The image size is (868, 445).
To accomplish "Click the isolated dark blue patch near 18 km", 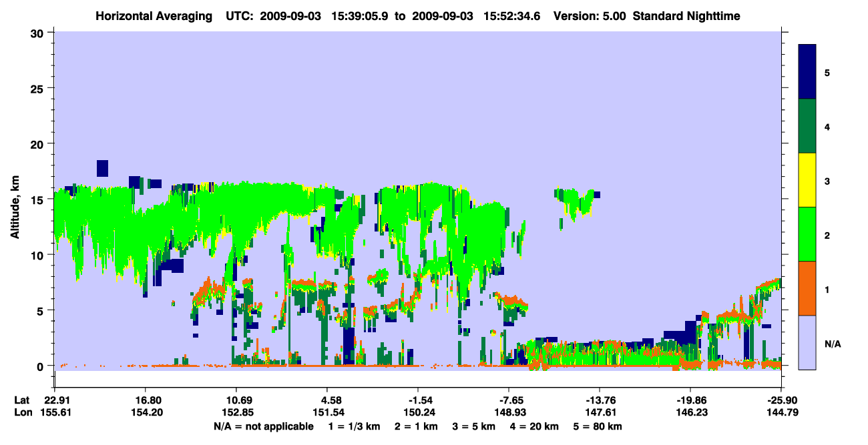I will tap(102, 168).
